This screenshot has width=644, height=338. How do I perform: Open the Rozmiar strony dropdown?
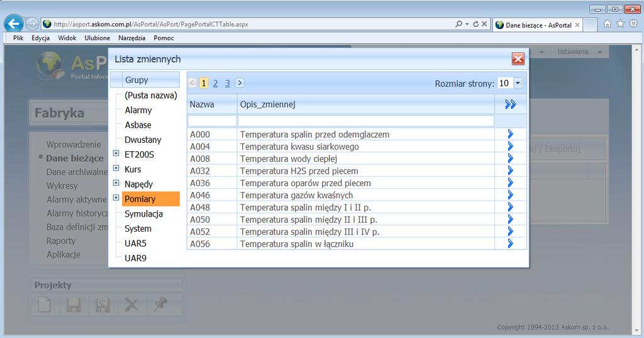(x=518, y=83)
